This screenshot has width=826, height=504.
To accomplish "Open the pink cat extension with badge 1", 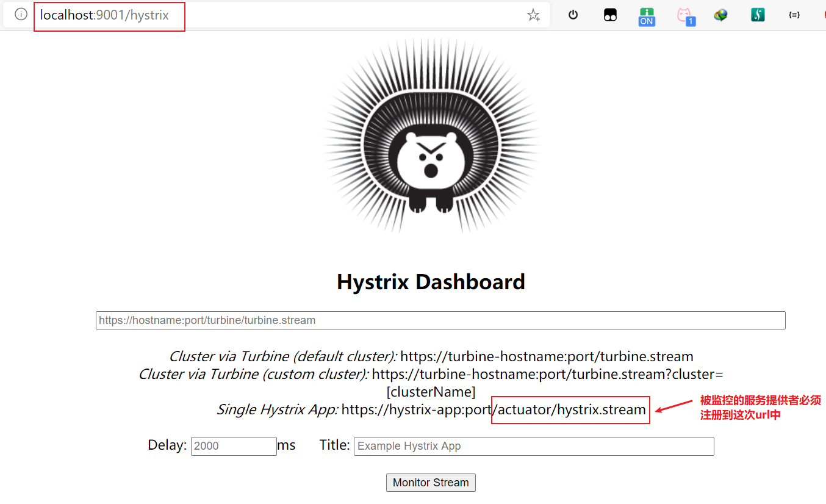I will point(685,16).
